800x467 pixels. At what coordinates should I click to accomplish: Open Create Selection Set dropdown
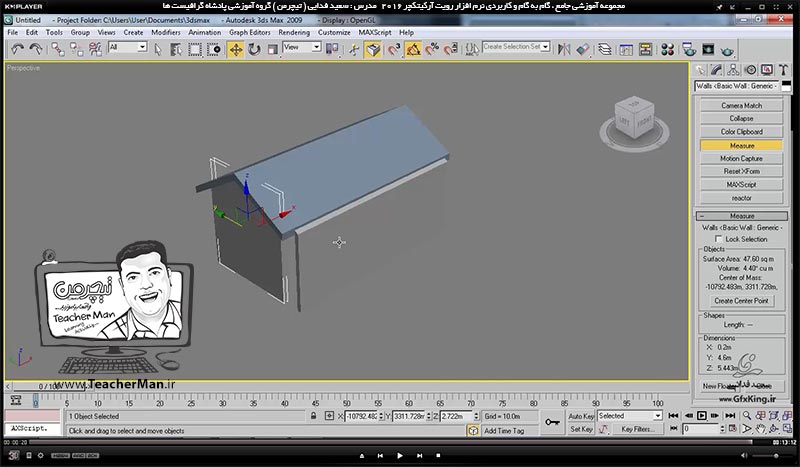pos(516,46)
